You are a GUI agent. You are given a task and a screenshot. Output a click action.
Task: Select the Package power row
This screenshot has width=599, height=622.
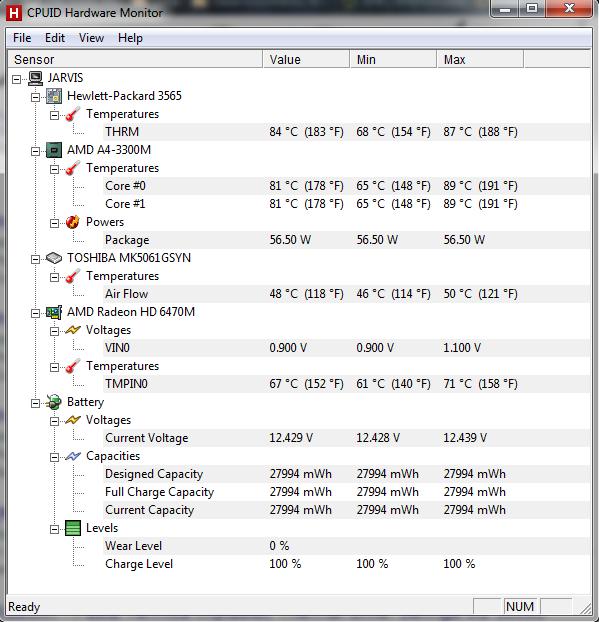[346, 240]
